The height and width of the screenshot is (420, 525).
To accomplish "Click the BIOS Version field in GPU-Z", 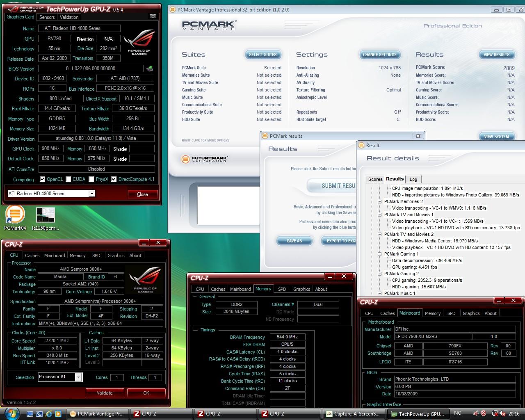I will (x=91, y=68).
